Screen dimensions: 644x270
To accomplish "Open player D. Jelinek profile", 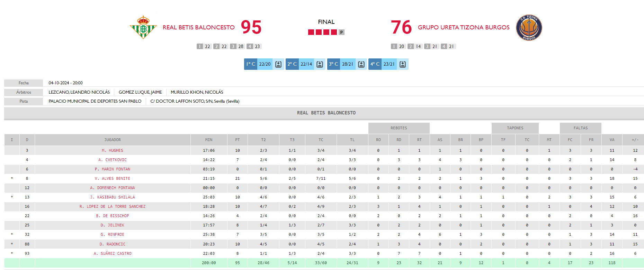I will point(113,225).
